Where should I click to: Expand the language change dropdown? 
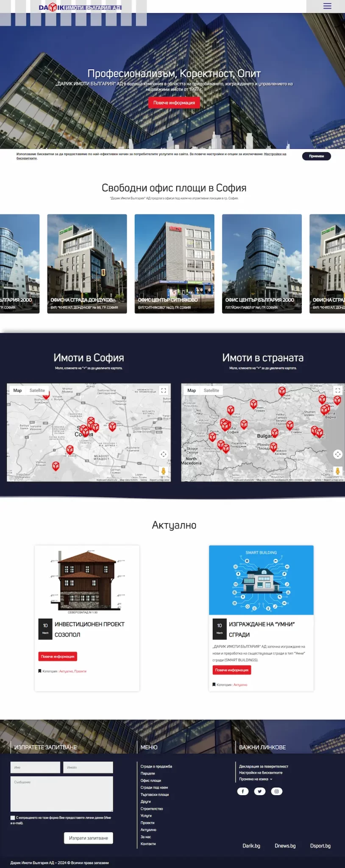pos(256,779)
